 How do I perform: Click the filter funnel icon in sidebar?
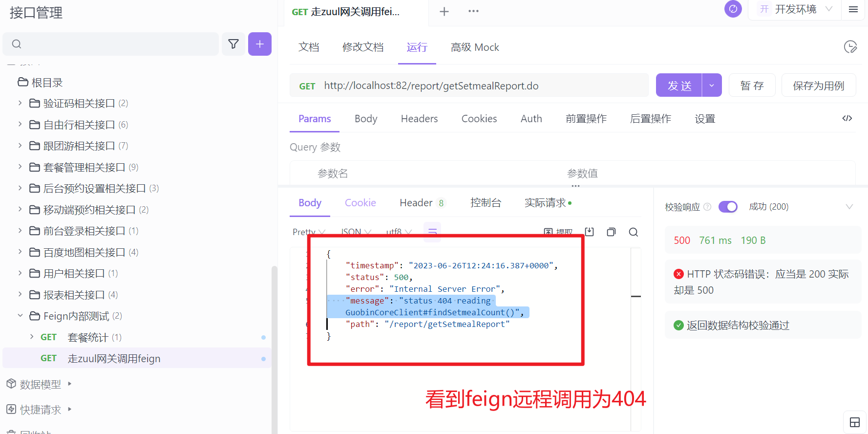233,44
